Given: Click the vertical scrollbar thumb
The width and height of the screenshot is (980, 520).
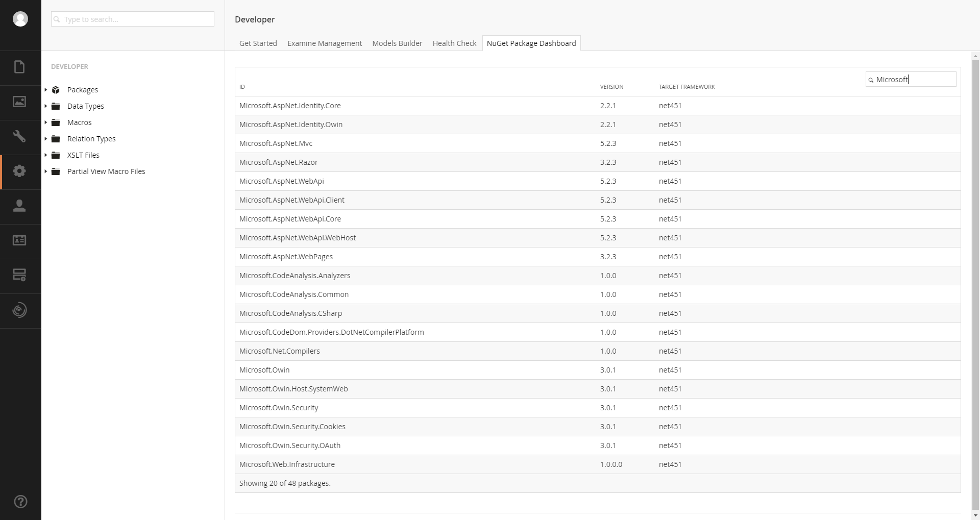Looking at the screenshot, I should (975, 285).
